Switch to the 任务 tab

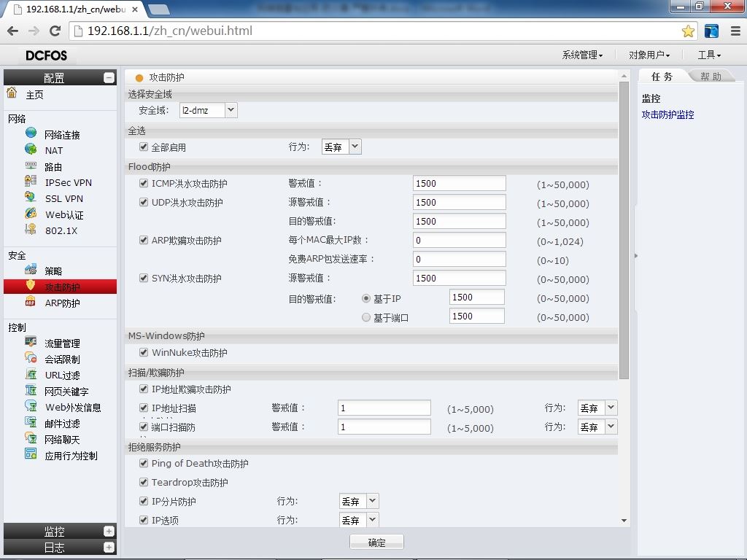tap(662, 76)
